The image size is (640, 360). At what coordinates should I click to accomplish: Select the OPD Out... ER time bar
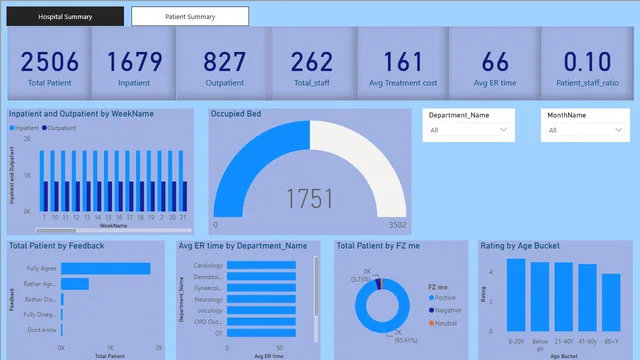261,322
